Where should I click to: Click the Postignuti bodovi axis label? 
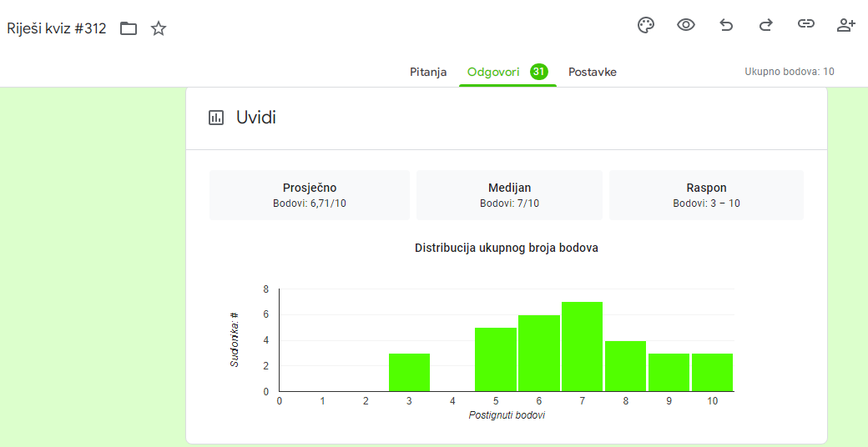[507, 415]
